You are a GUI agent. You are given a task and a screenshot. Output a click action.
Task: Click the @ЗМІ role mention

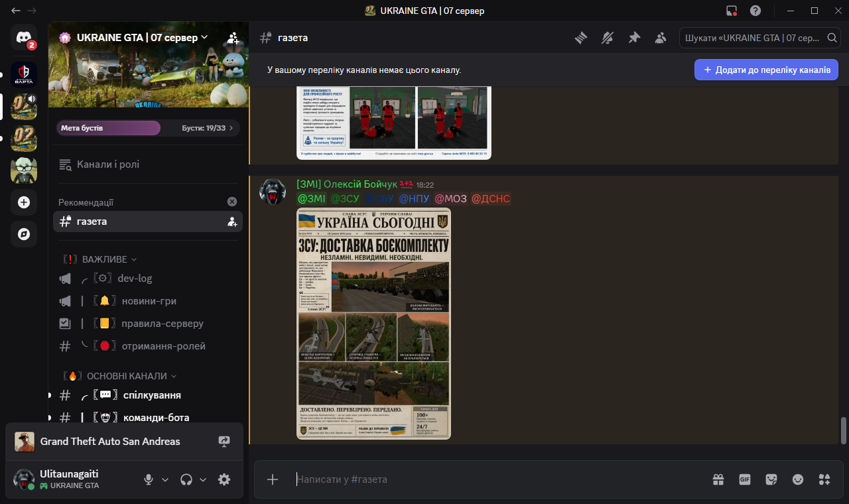[x=311, y=199]
